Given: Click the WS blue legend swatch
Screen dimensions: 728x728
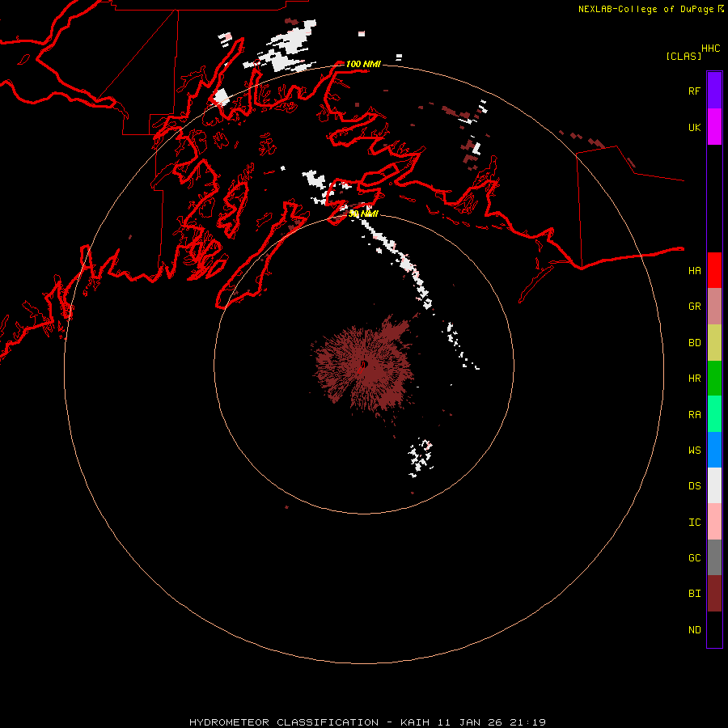Looking at the screenshot, I should click(x=714, y=450).
